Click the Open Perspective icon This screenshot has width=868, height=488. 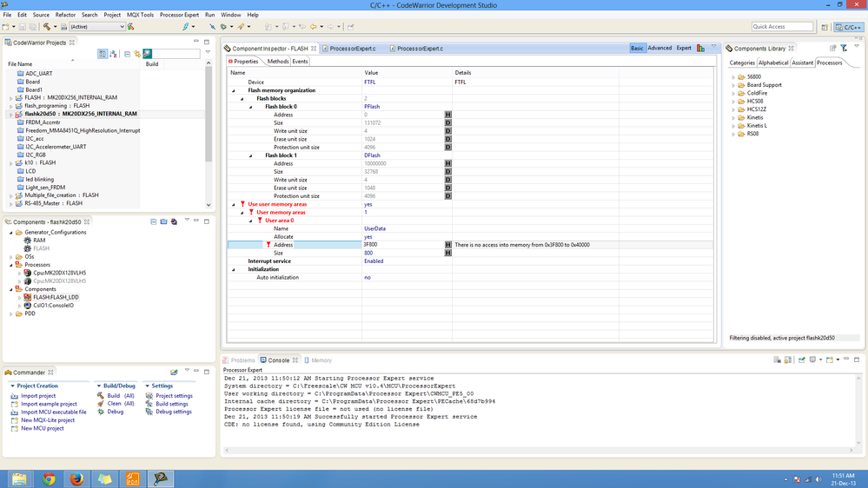coord(825,27)
